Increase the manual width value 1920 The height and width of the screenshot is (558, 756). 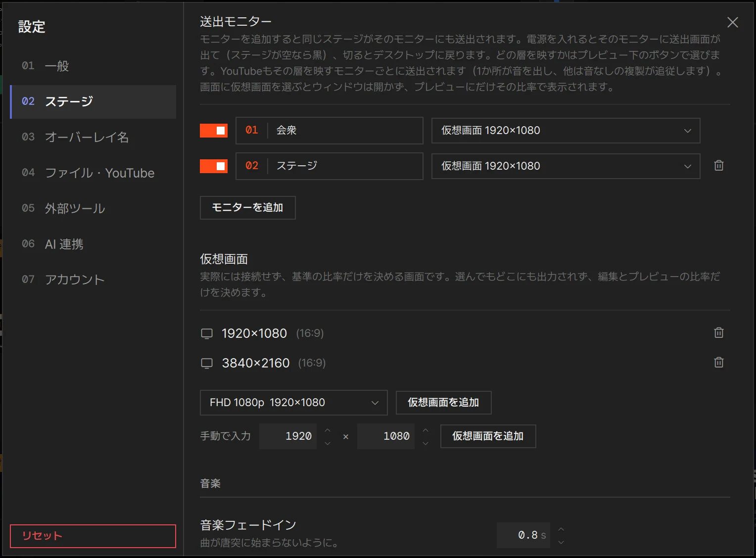tap(328, 430)
